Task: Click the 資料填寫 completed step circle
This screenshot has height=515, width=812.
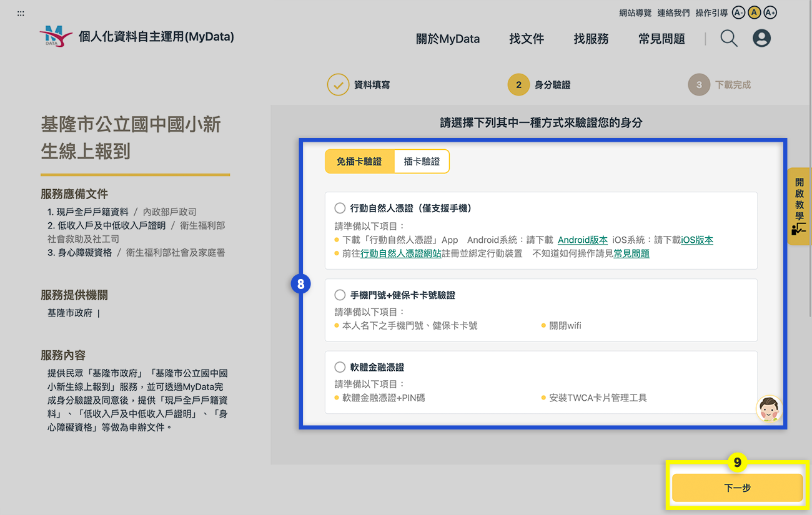Action: point(338,85)
